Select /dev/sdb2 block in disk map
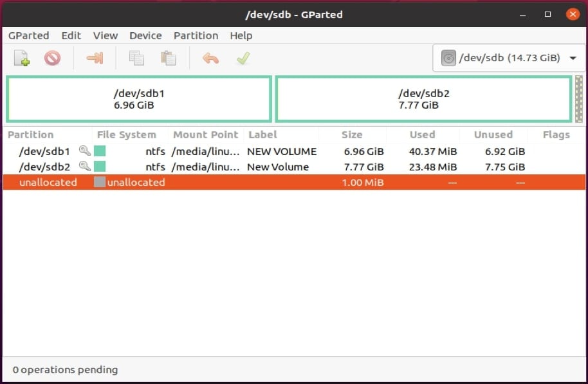The height and width of the screenshot is (384, 588). click(x=424, y=99)
